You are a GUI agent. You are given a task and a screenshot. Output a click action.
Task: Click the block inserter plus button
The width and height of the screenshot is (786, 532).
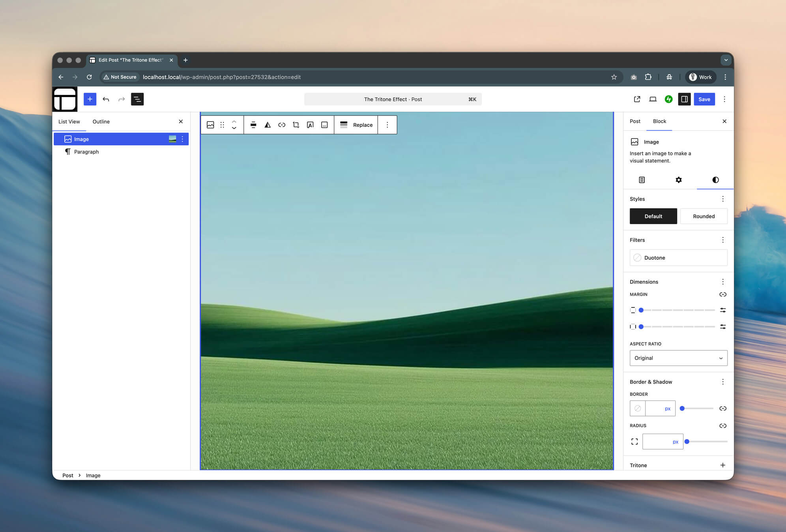90,99
